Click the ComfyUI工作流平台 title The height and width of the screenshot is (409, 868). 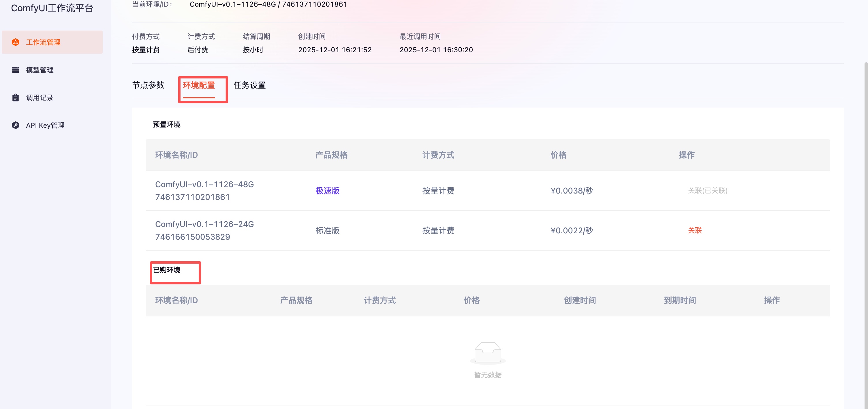[52, 8]
